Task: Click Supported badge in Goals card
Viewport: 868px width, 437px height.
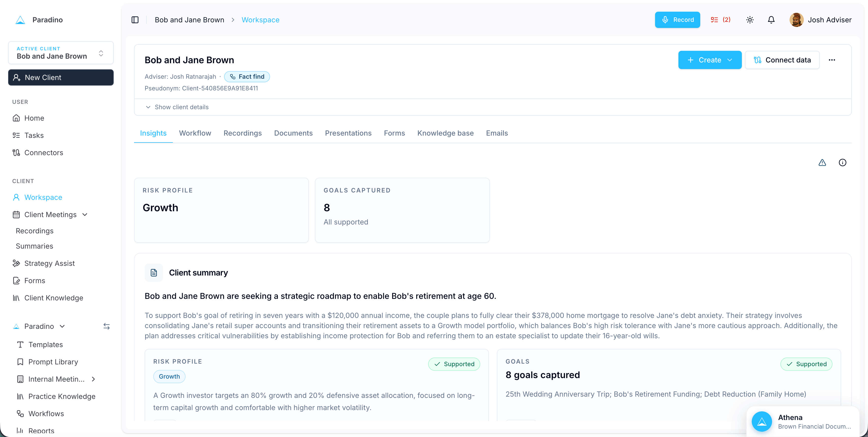Action: (x=806, y=364)
